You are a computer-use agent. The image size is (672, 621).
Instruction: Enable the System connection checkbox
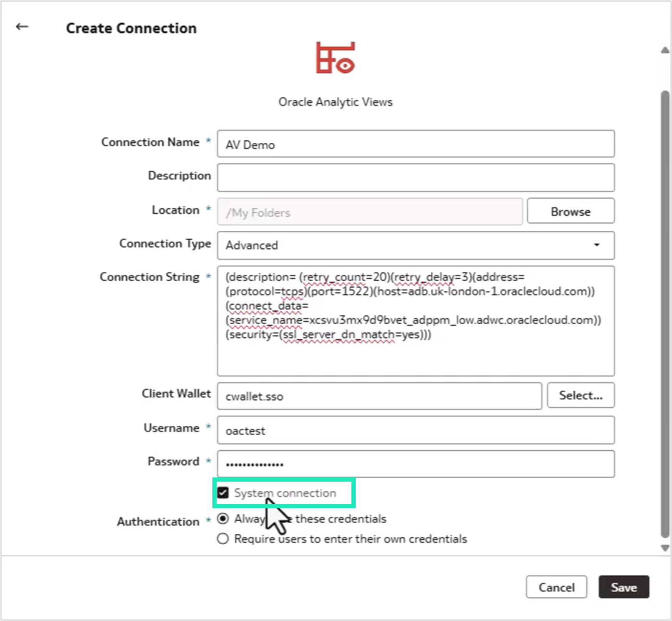[x=224, y=493]
